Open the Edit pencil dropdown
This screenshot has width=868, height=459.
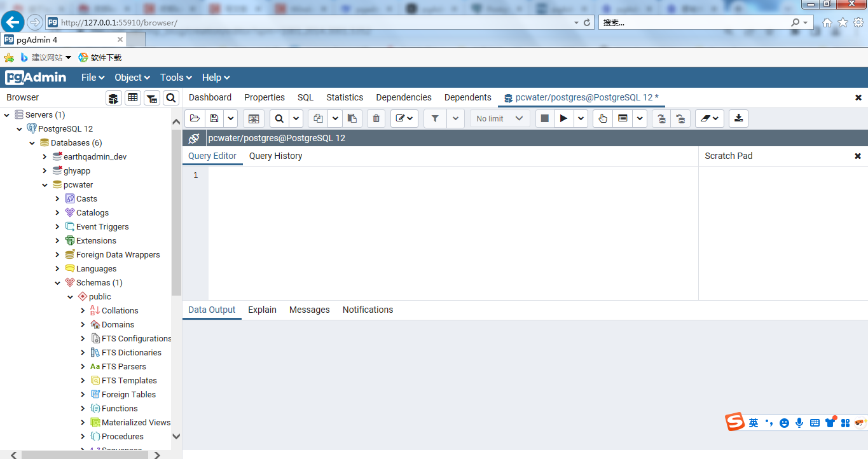point(404,118)
